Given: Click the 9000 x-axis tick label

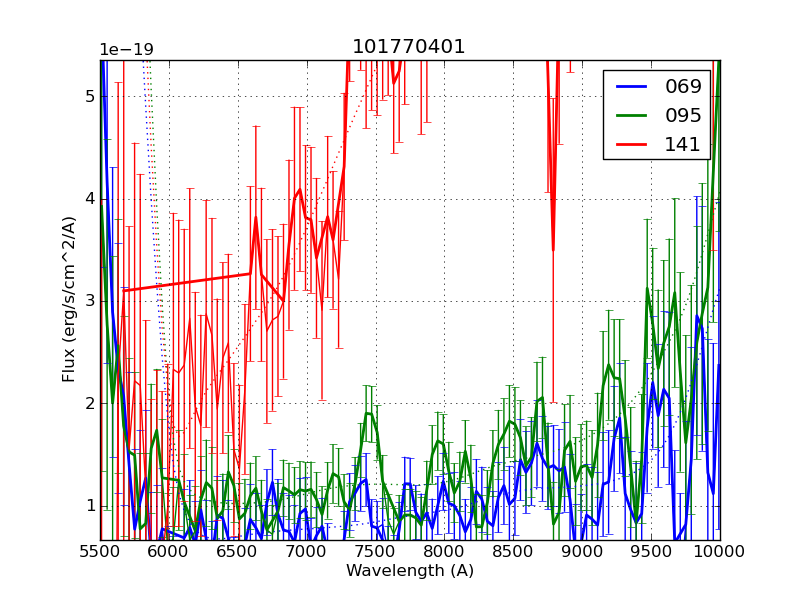Looking at the screenshot, I should click(x=583, y=551).
